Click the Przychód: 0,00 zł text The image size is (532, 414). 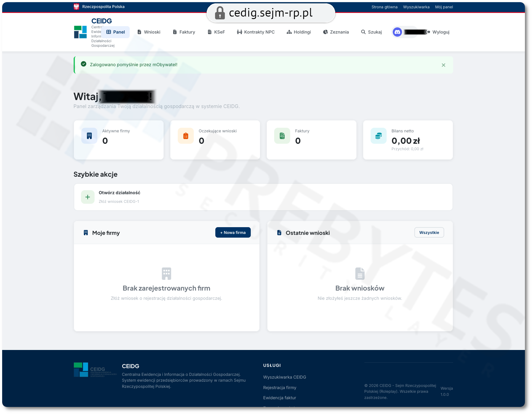[x=407, y=149]
